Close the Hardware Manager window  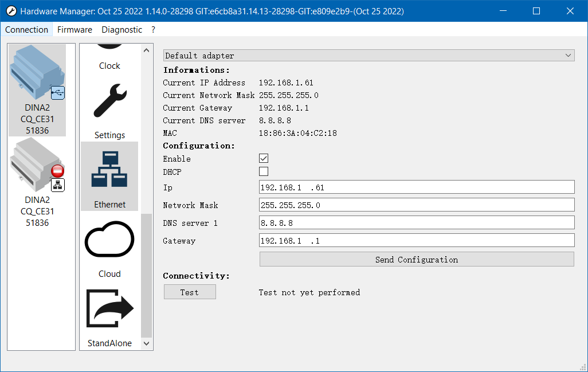(x=570, y=11)
